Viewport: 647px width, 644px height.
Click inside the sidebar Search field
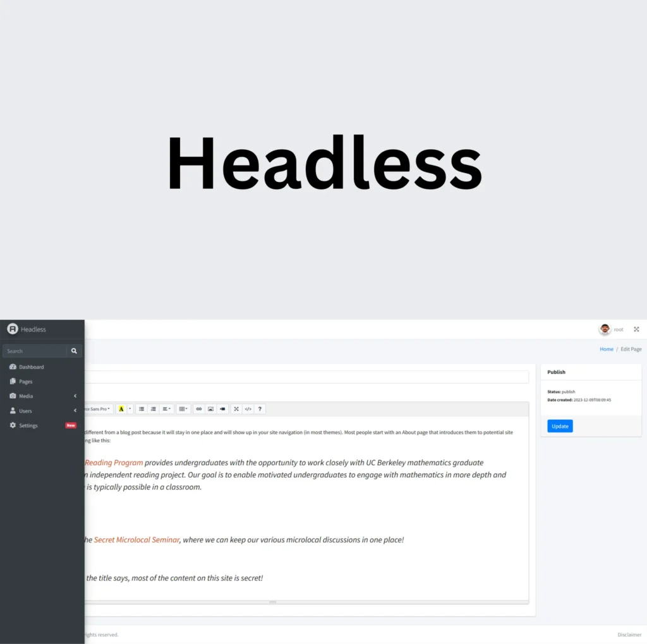click(35, 351)
